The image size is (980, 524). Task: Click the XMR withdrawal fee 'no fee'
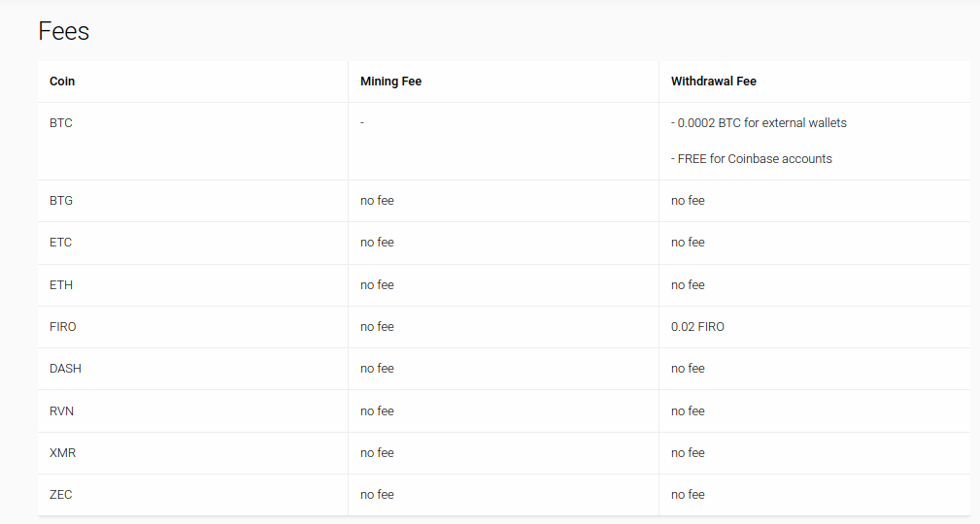688,453
